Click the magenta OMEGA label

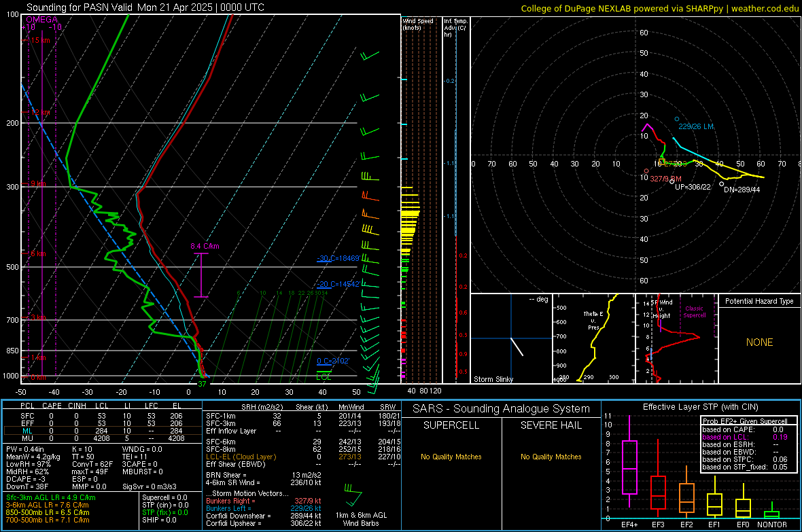[41, 20]
